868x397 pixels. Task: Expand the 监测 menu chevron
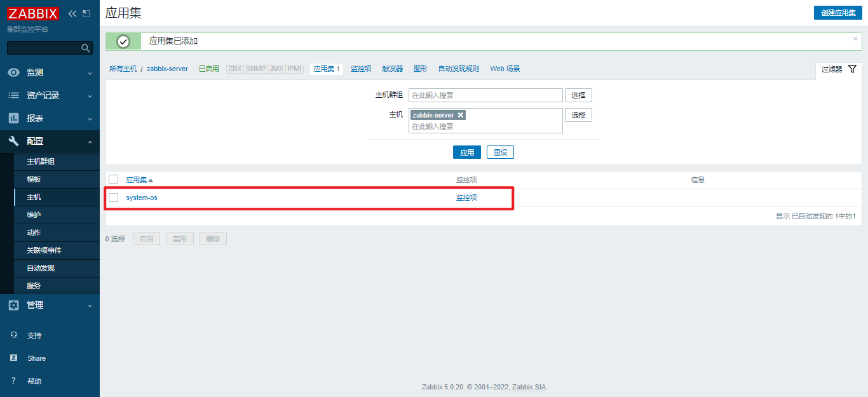[90, 74]
